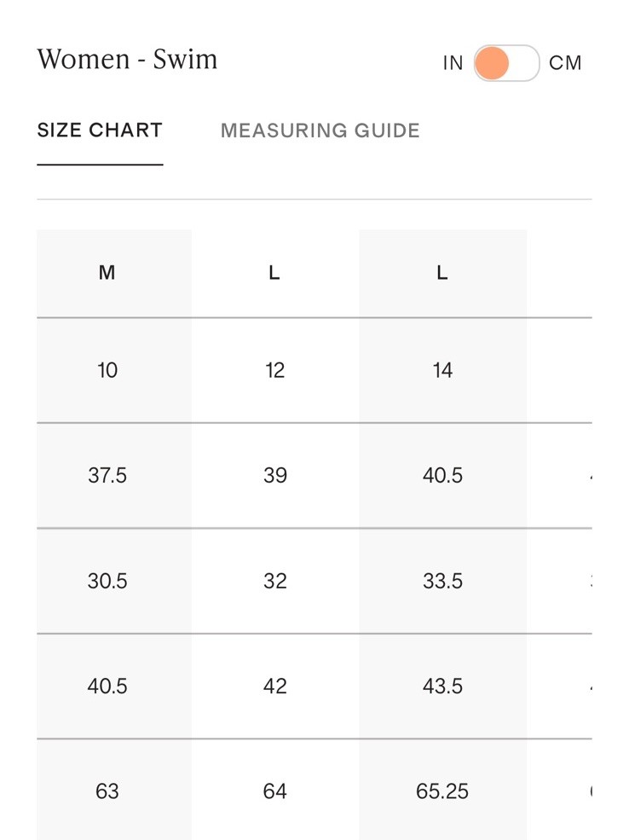Click the 42 measurement cell
The width and height of the screenshot is (629, 840).
coord(274,686)
